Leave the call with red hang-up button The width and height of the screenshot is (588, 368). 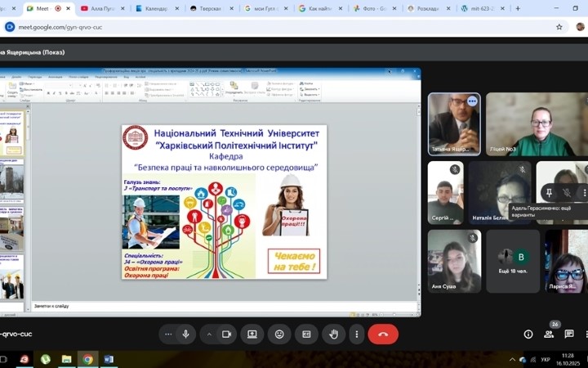(x=383, y=334)
